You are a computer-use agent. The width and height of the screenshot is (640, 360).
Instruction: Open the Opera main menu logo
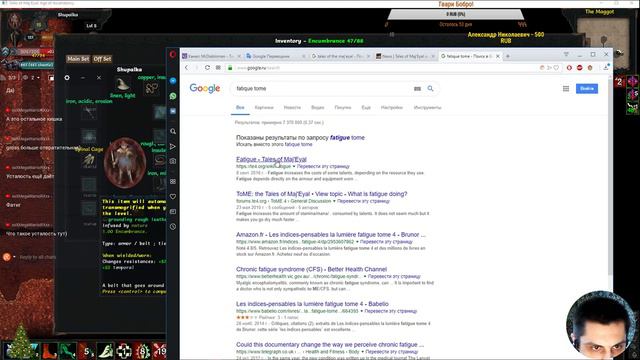[x=173, y=54]
